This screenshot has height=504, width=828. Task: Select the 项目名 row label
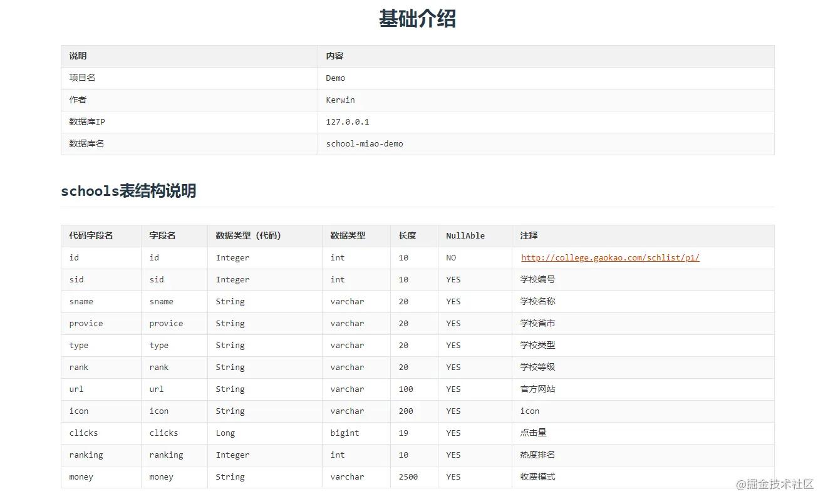[78, 78]
